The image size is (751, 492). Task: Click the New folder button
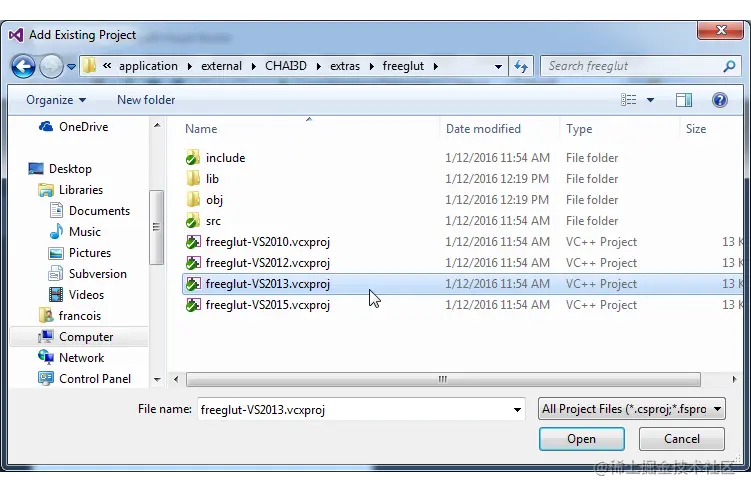[146, 100]
